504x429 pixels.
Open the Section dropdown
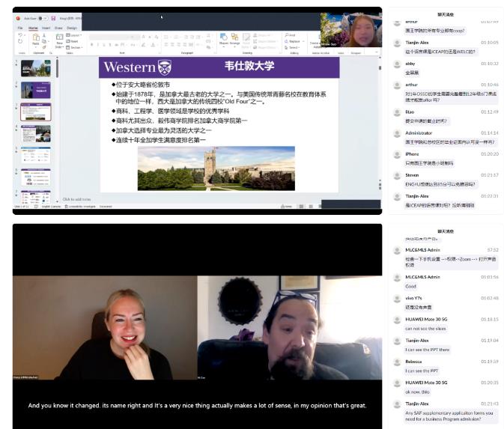click(x=77, y=46)
